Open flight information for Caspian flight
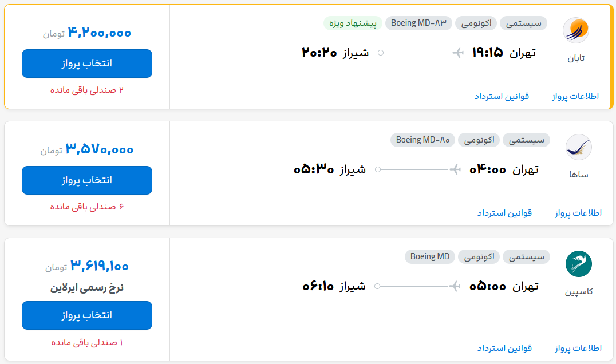616x364 pixels. point(578,348)
